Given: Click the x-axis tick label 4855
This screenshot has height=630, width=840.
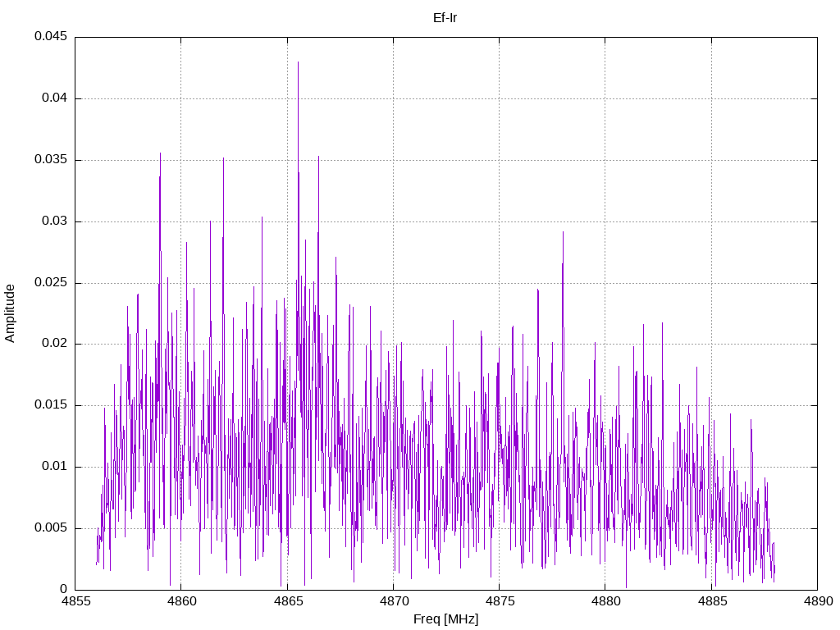Looking at the screenshot, I should click(75, 601).
